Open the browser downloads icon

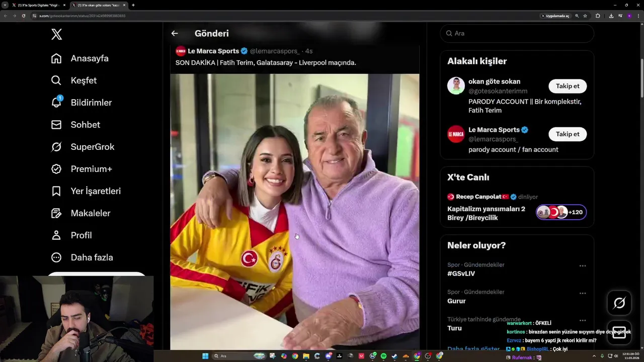[x=611, y=16]
